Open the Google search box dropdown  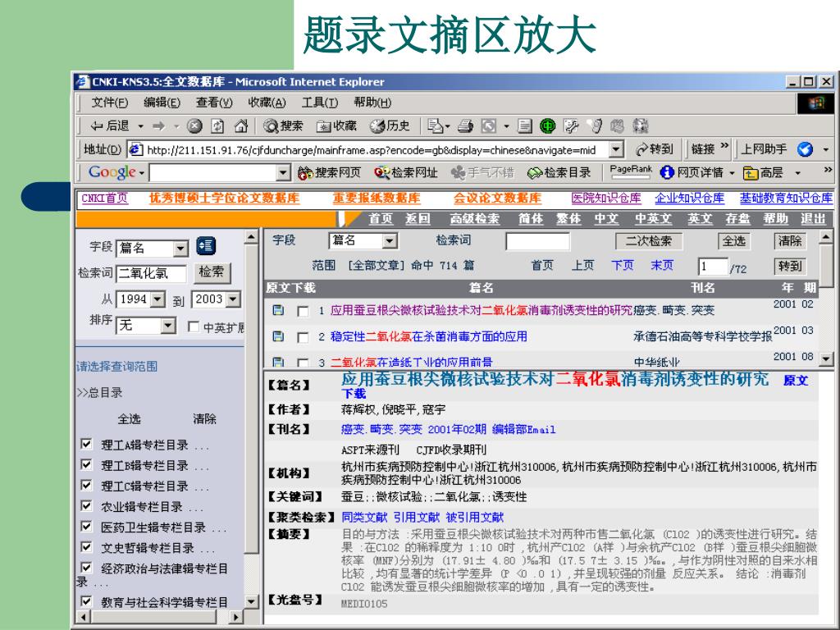click(x=283, y=172)
